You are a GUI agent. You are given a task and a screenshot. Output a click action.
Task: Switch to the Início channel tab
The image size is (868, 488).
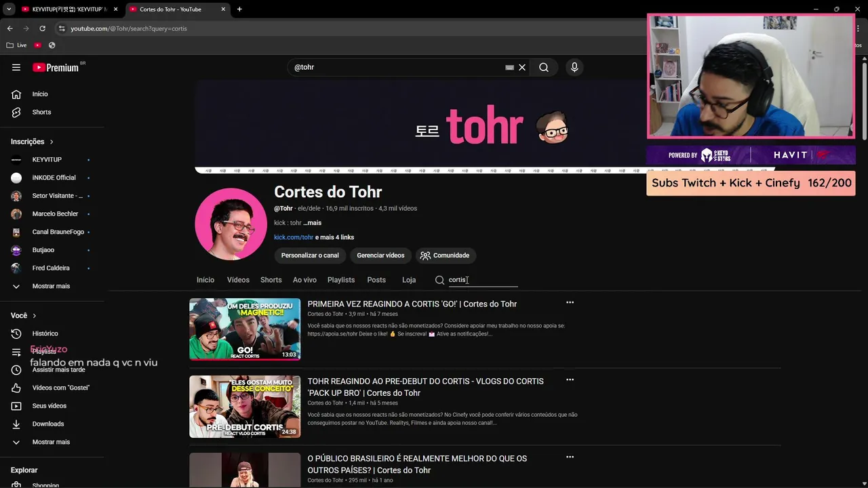(205, 280)
